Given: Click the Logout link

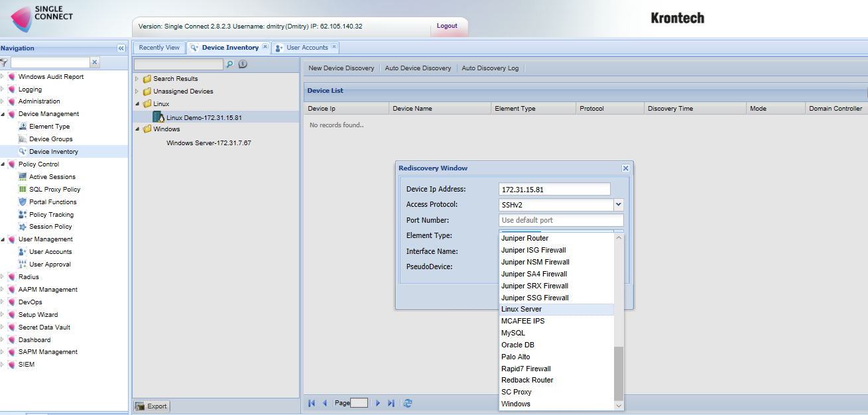Looking at the screenshot, I should point(447,26).
